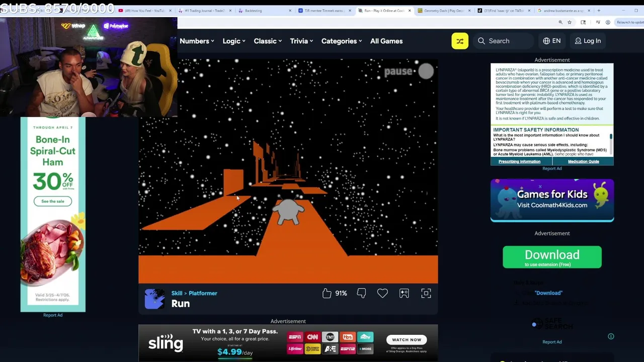
Task: Click the browser profile avatar icon
Action: point(608,22)
